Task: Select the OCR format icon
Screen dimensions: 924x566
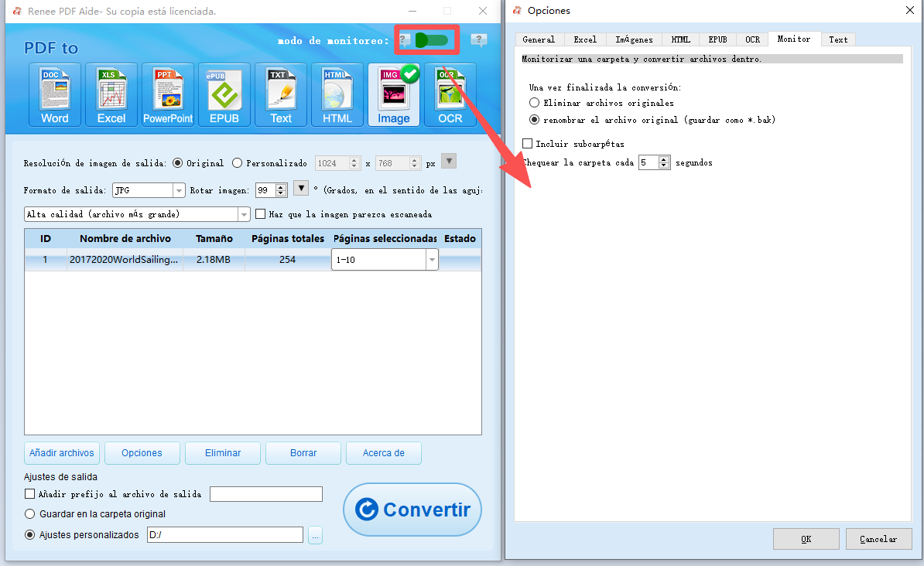Action: pyautogui.click(x=450, y=94)
